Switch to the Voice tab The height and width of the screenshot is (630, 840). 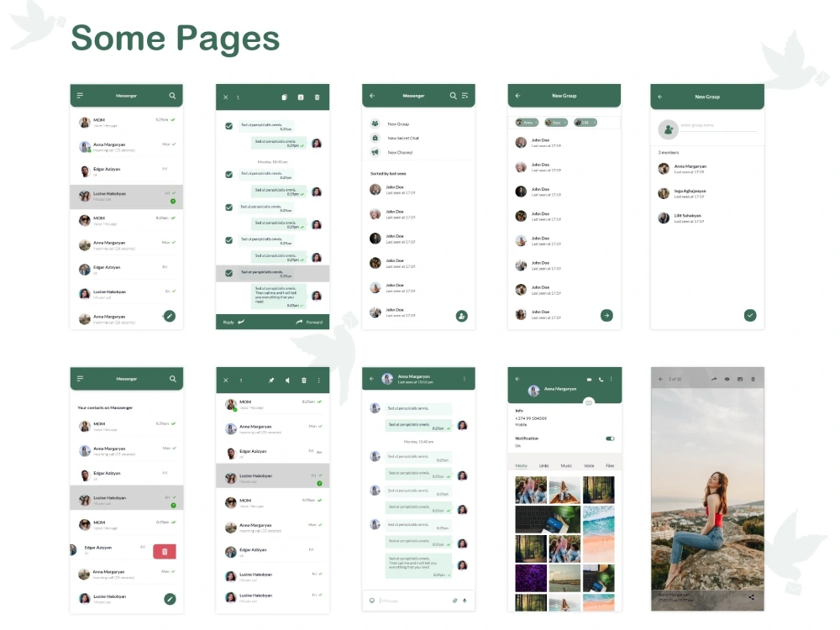(589, 466)
